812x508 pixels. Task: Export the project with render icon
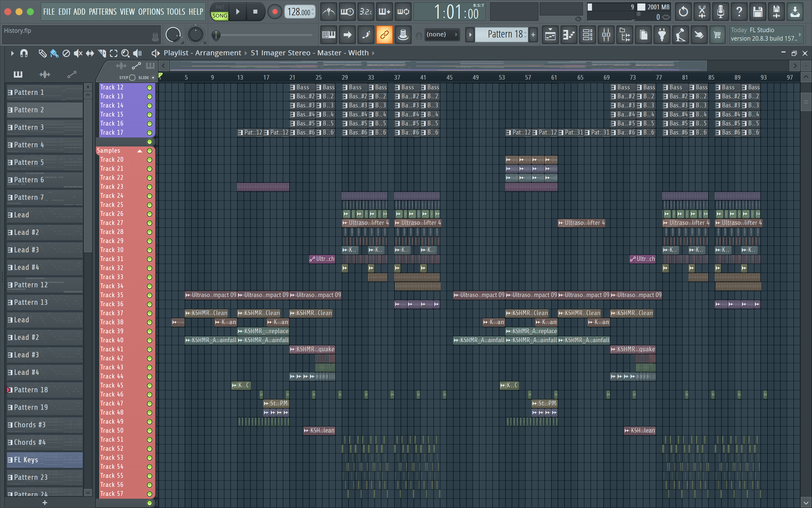click(x=776, y=12)
